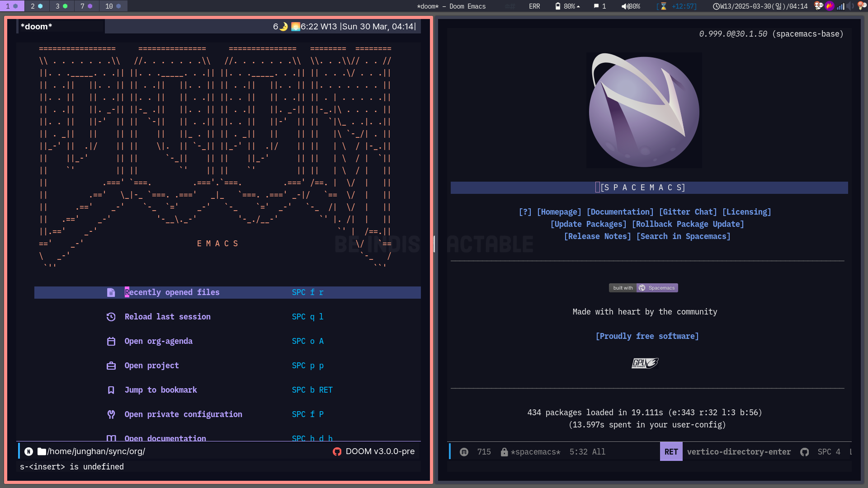Click the hourglass timer in the top bar
The height and width of the screenshot is (488, 868).
tap(676, 6)
